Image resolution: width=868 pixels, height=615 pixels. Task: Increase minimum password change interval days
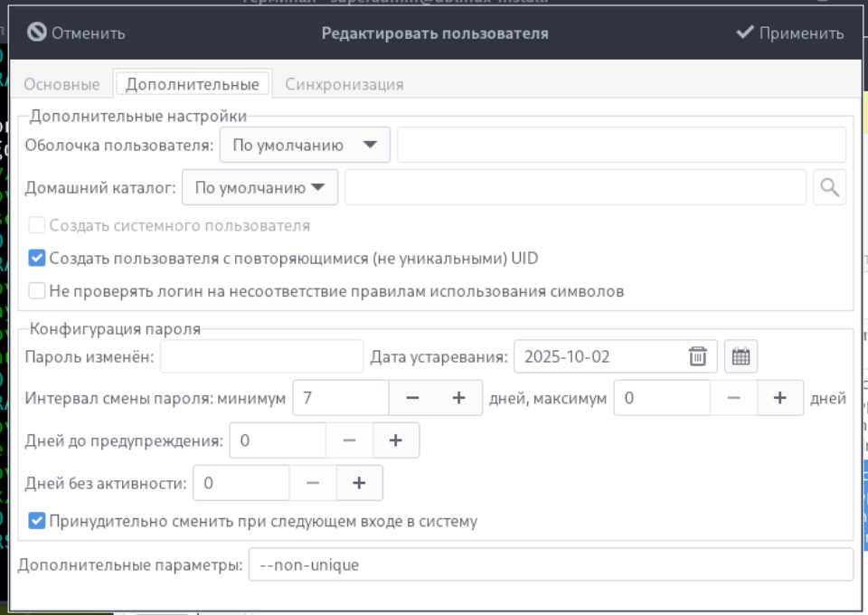pyautogui.click(x=458, y=398)
